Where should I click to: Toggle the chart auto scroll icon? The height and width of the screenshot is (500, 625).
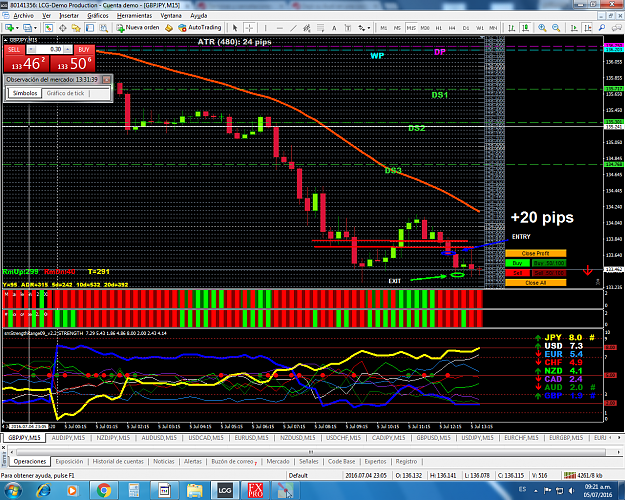pyautogui.click(x=574, y=28)
